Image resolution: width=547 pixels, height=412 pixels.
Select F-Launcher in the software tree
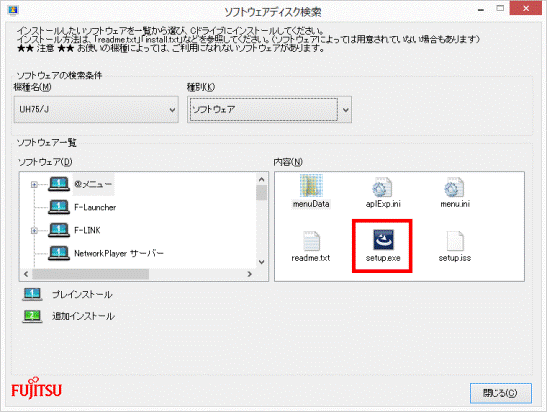(x=95, y=207)
